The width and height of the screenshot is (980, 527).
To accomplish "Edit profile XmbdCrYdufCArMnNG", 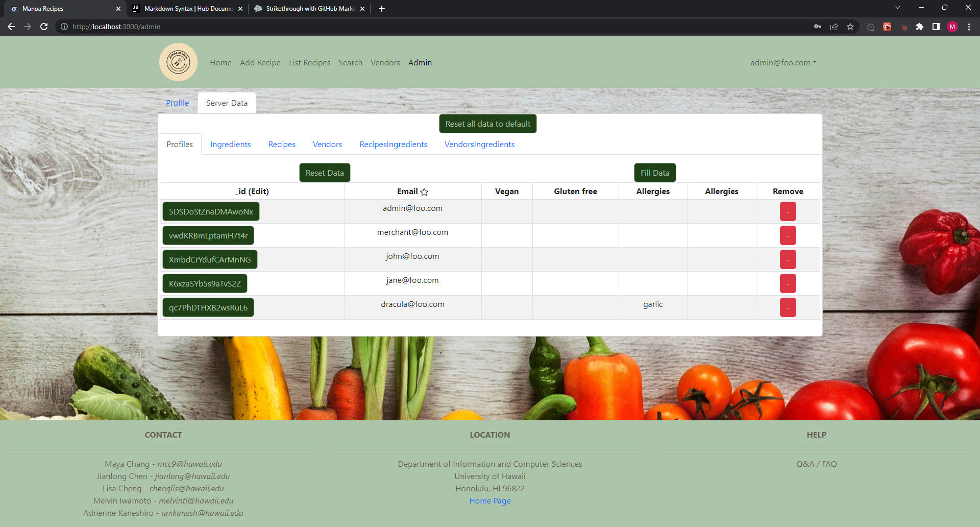I will (210, 259).
